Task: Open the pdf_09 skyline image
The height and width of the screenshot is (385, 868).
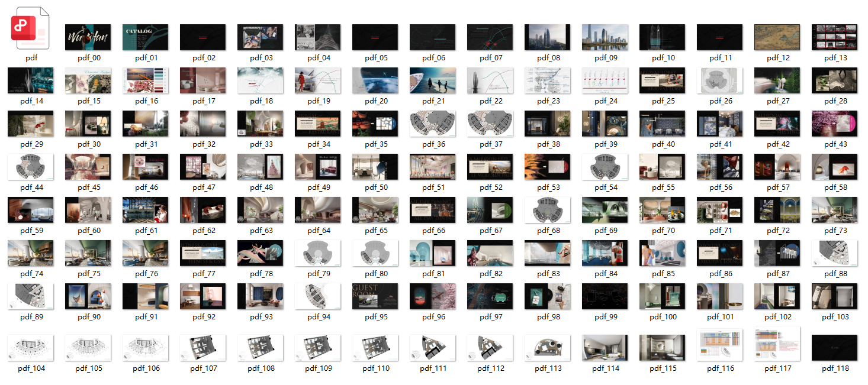Action: pyautogui.click(x=605, y=37)
